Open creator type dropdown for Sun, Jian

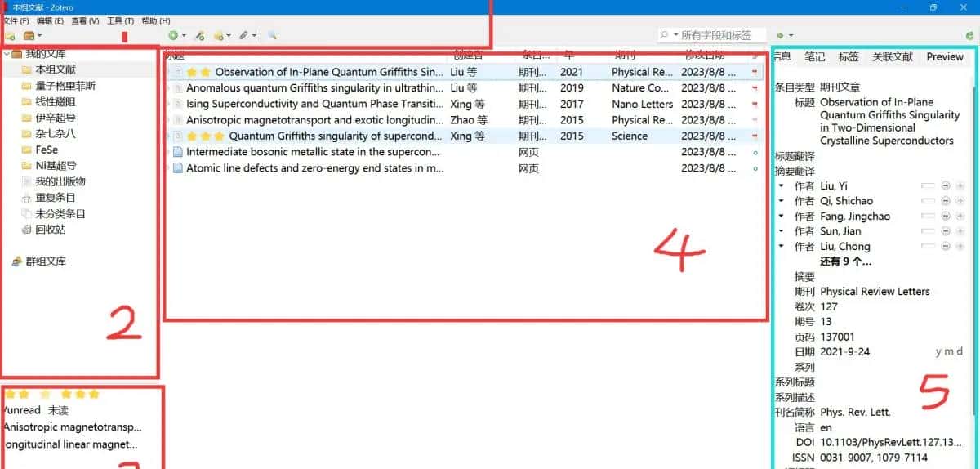782,231
